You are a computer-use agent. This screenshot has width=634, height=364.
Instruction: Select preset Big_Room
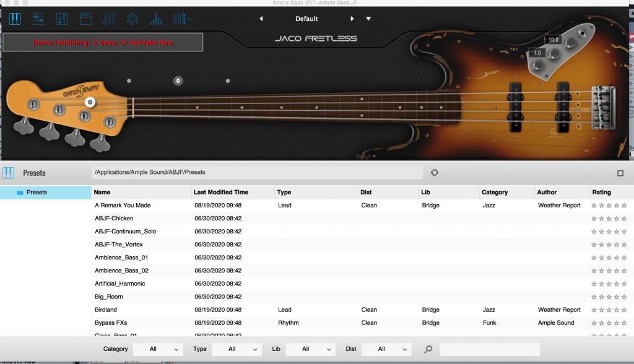[x=109, y=297]
